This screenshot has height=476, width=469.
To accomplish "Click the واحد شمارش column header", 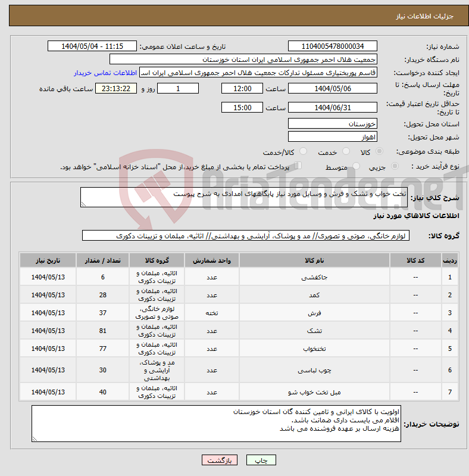I will coord(212,260).
